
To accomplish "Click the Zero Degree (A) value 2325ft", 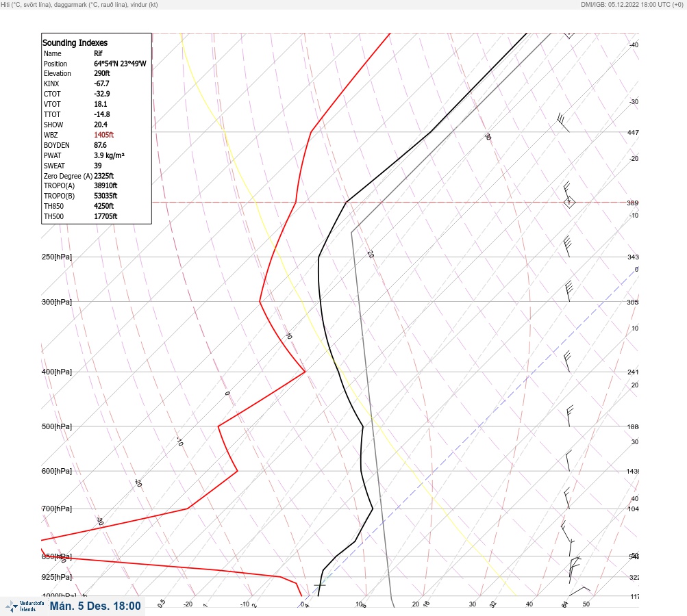I will click(104, 176).
